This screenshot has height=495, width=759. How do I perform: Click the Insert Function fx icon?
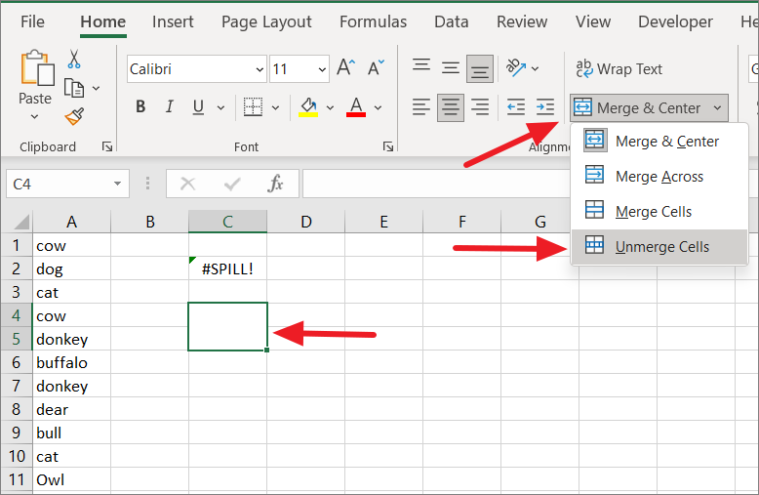275,183
